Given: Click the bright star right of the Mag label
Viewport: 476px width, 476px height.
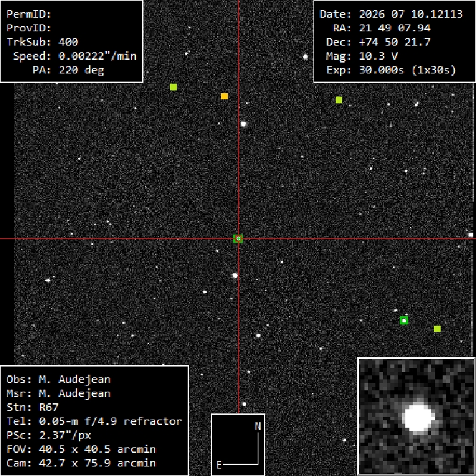Looking at the screenshot, I should 305,56.
